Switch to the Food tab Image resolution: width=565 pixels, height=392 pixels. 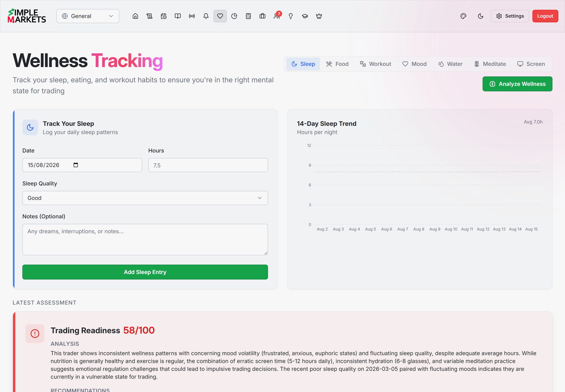point(337,64)
